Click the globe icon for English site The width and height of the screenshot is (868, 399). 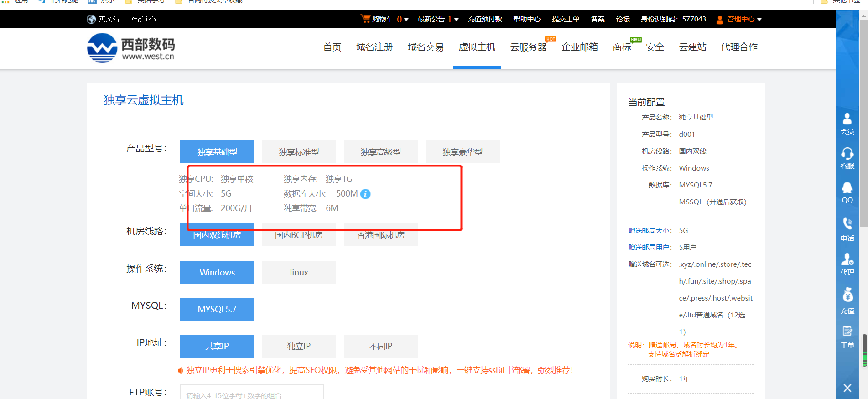tap(91, 19)
